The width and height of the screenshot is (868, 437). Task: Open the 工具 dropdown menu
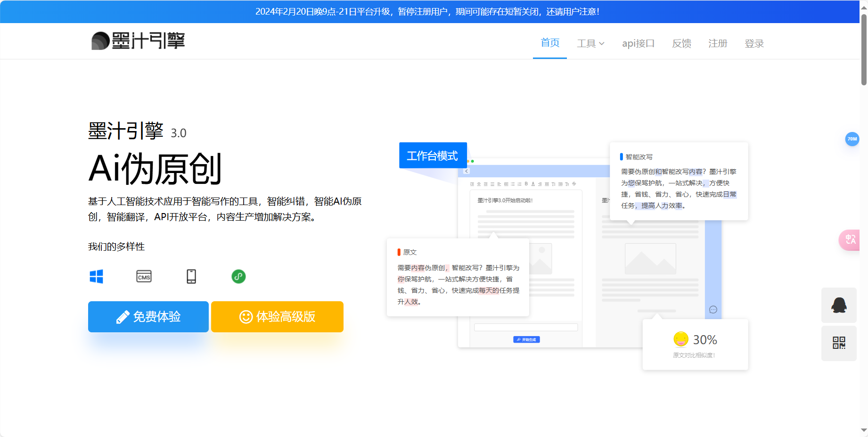point(590,43)
